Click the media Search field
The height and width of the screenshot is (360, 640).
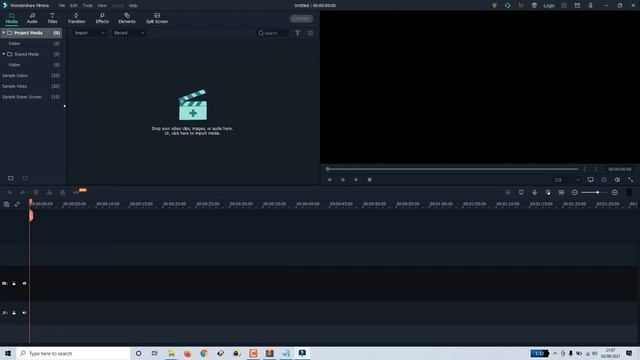point(273,33)
